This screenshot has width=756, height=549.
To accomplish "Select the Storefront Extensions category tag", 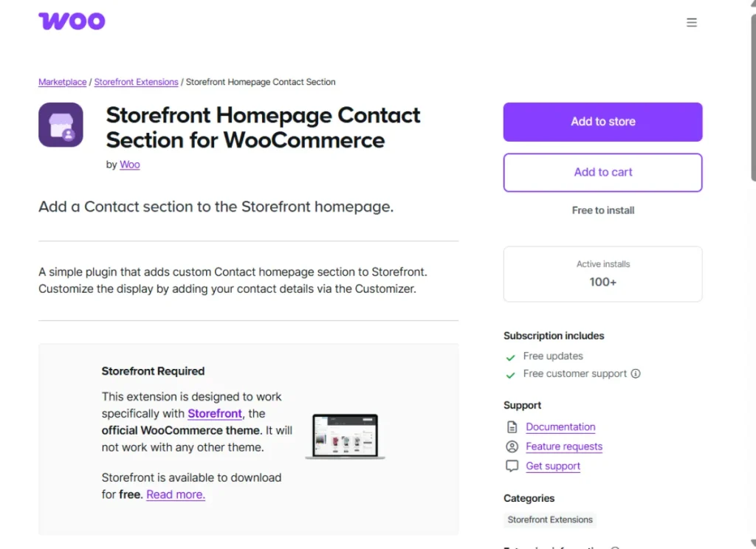I will [x=549, y=520].
